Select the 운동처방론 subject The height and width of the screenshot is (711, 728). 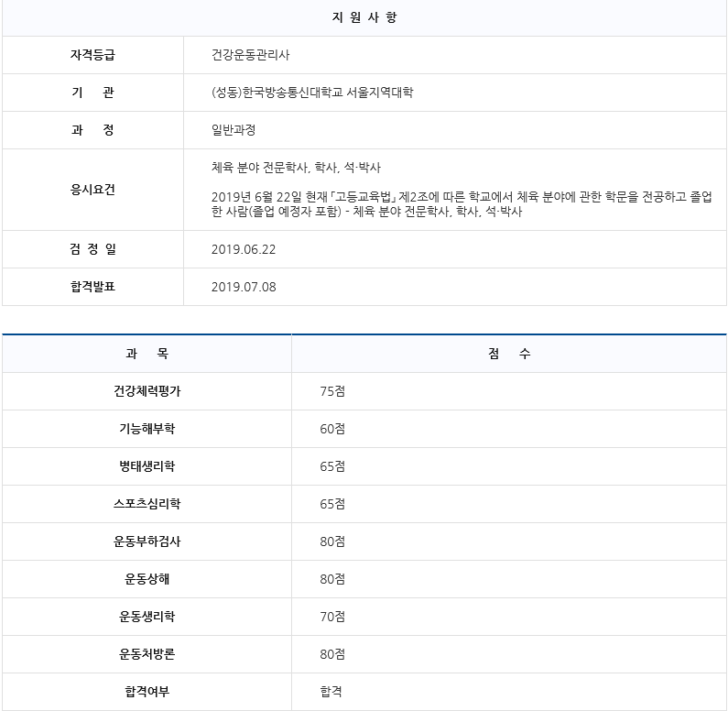pos(147,654)
